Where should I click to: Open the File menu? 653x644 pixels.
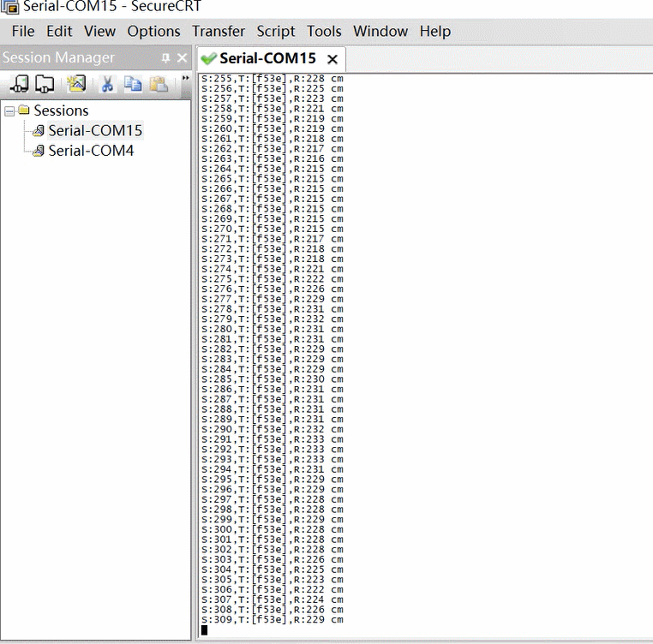[23, 31]
